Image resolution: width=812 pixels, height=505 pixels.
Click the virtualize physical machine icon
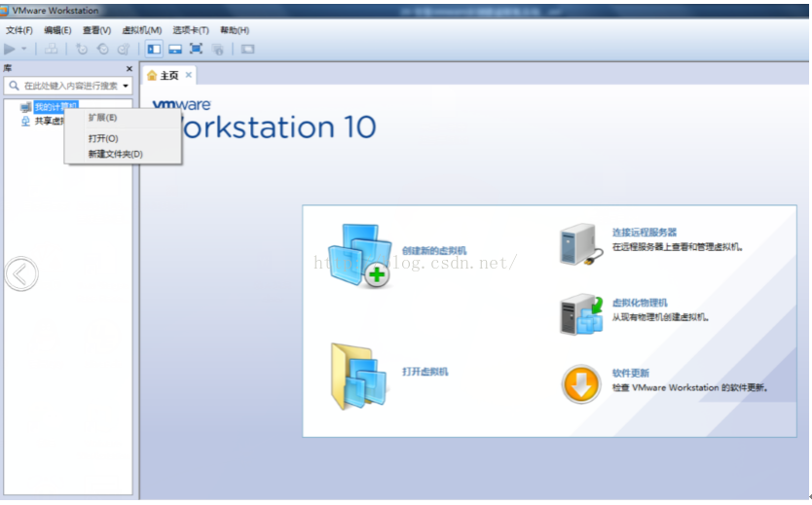click(x=581, y=314)
